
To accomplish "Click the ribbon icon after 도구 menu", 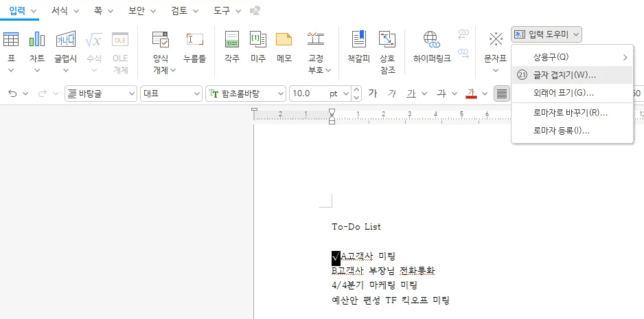I will click(255, 10).
